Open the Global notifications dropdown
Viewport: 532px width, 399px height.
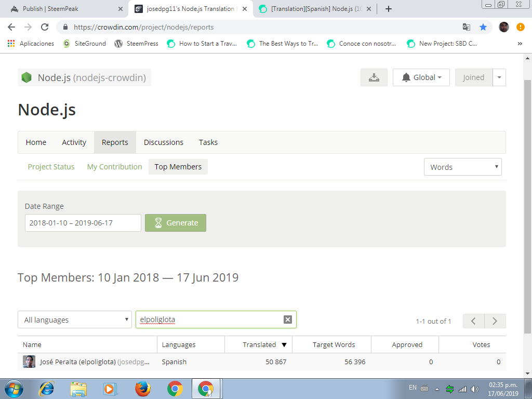coord(421,77)
